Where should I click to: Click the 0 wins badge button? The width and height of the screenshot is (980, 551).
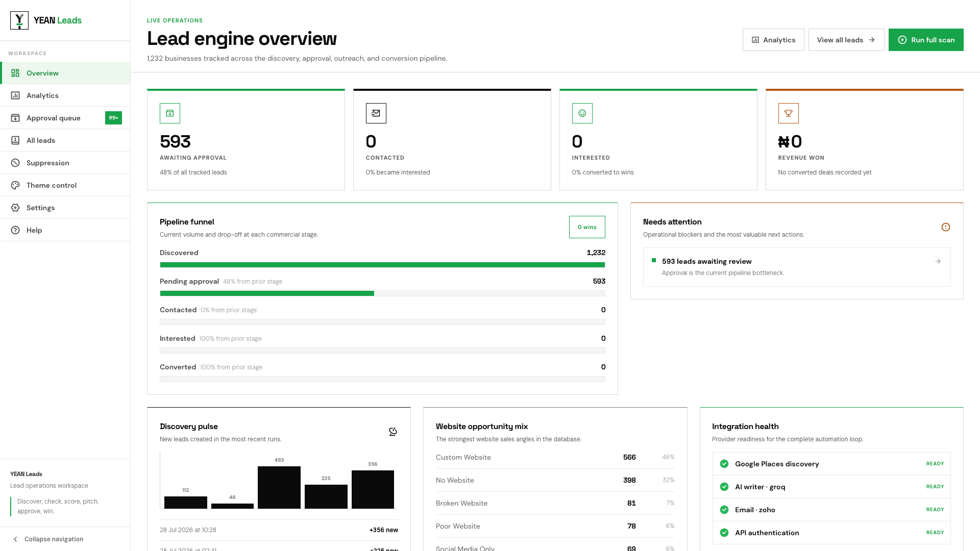pos(587,227)
